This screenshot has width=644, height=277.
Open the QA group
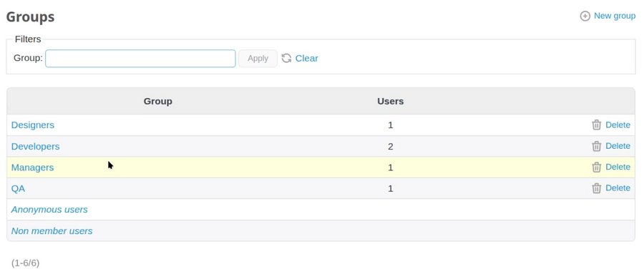[x=18, y=189]
